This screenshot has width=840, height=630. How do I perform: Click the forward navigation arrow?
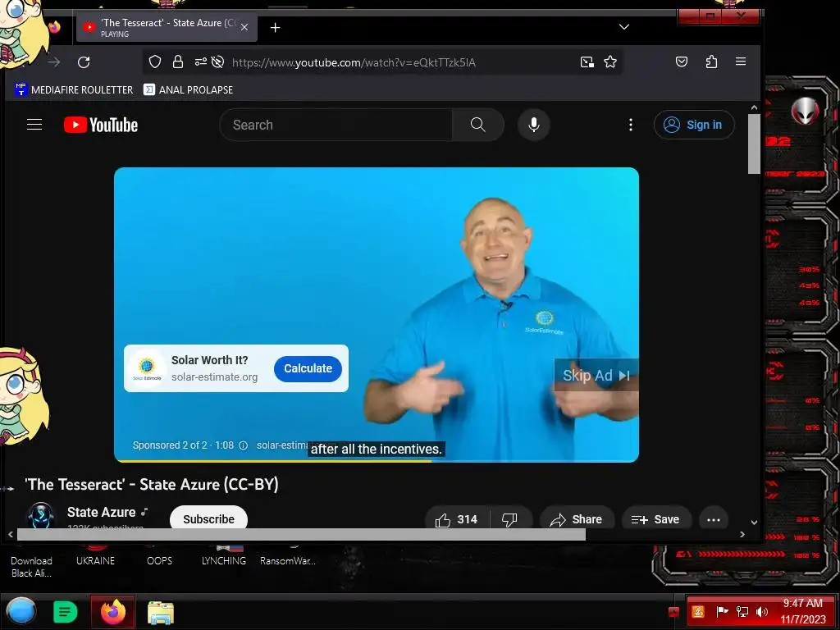(x=54, y=62)
